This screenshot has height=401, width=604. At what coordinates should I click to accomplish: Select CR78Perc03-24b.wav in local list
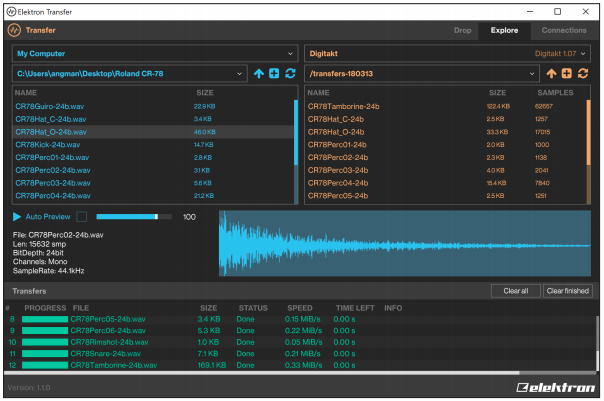(153, 183)
